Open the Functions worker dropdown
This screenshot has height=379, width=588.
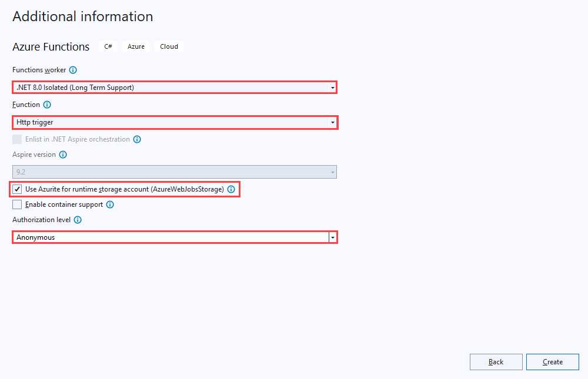[175, 88]
